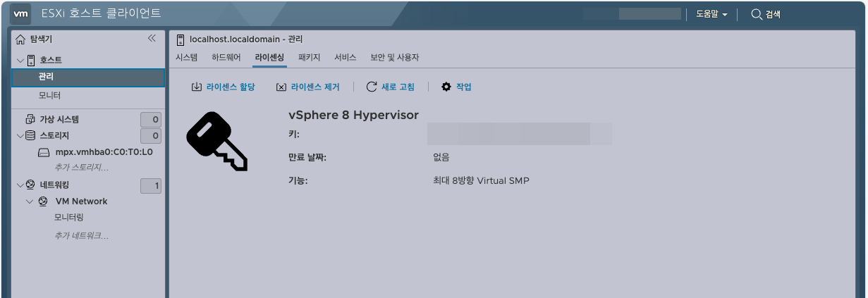Collapse the 스토리지 tree node
This screenshot has width=868, height=298.
coord(20,135)
